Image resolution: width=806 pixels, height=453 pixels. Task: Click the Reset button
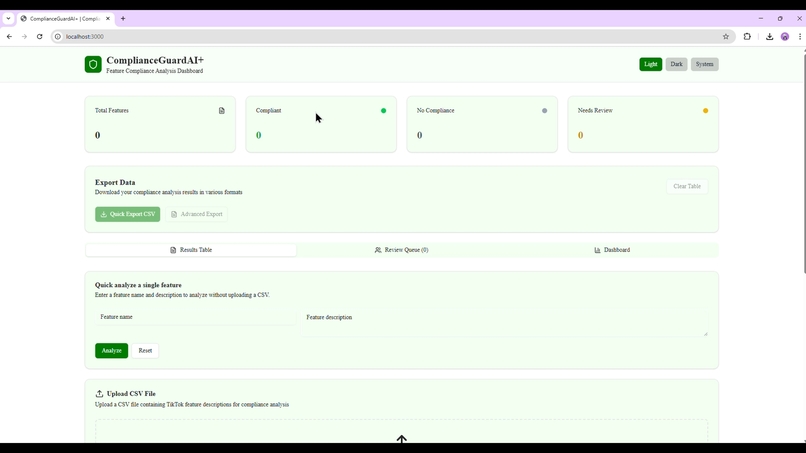(145, 351)
